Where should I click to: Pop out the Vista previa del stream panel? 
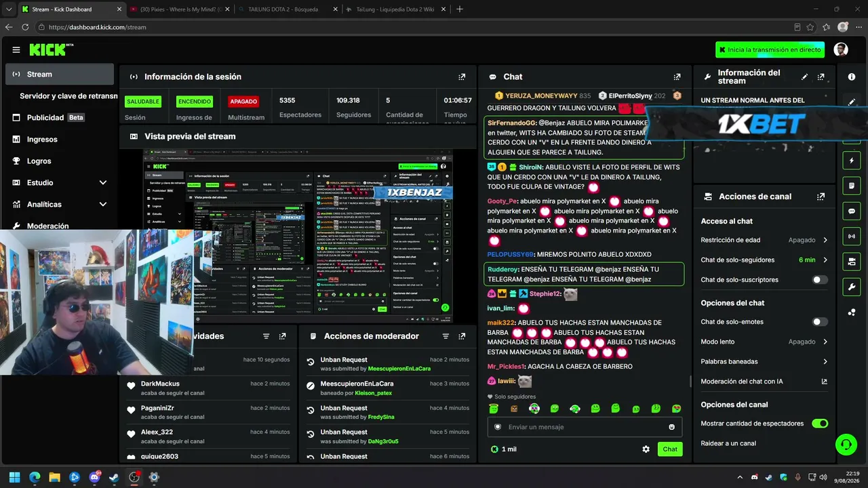pos(462,136)
